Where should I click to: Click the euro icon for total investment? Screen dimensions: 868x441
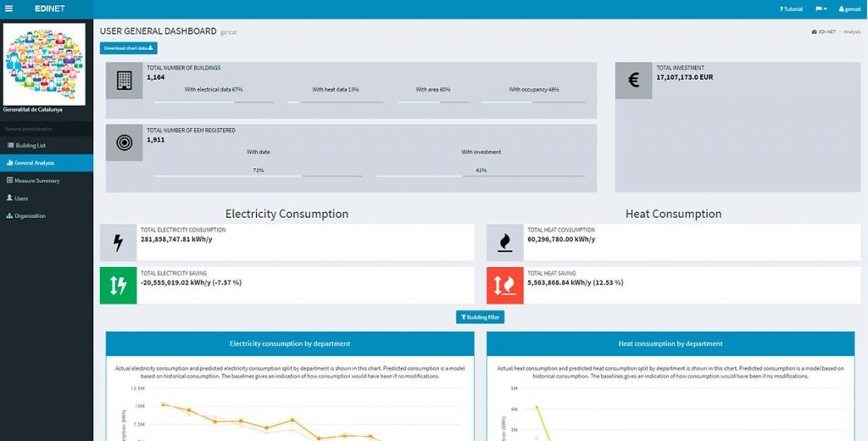(633, 81)
